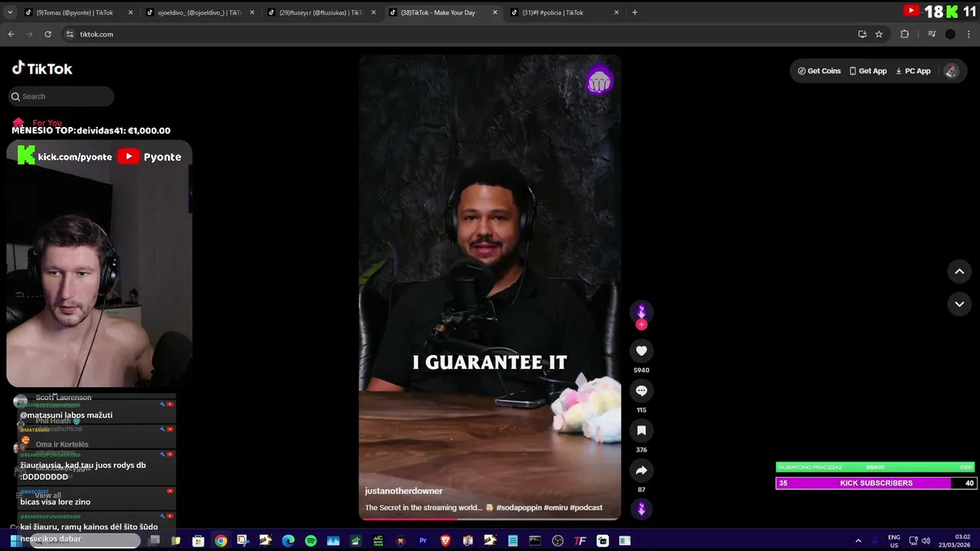Click the For You home icon

pos(18,122)
